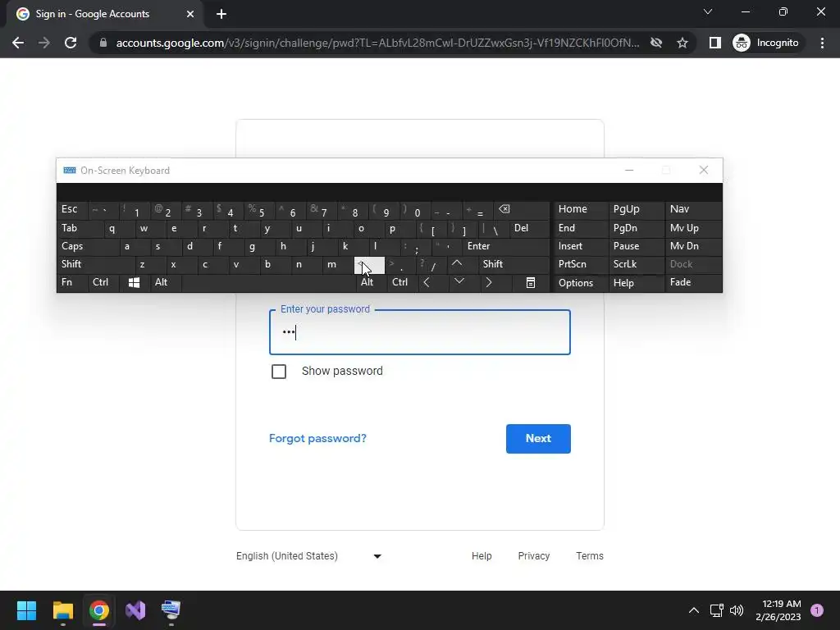The image size is (840, 630).
Task: Close the Sign in - Google Accounts tab
Action: 190,14
